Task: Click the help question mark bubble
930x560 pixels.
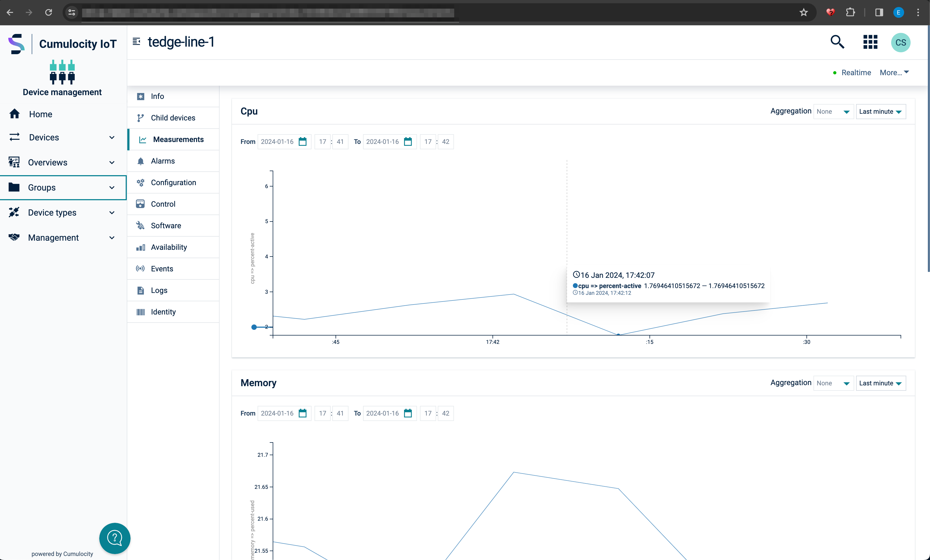Action: click(114, 538)
